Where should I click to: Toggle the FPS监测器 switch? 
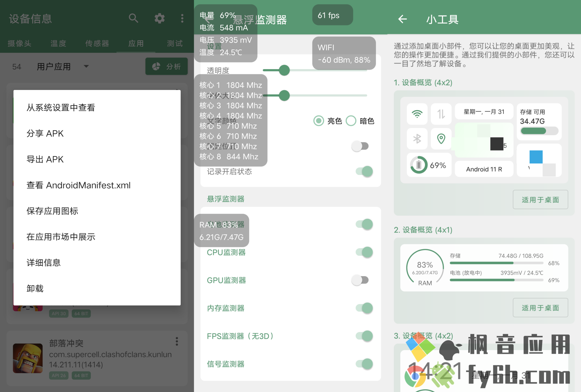pyautogui.click(x=364, y=336)
